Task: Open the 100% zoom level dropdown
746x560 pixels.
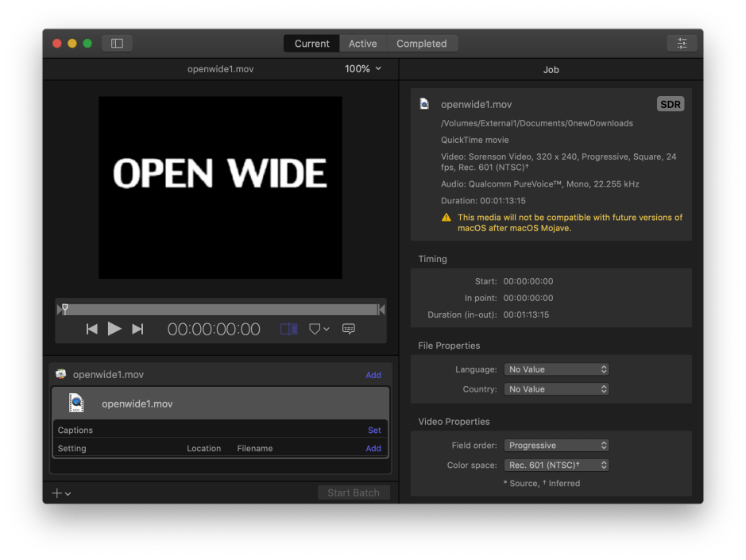Action: tap(361, 68)
